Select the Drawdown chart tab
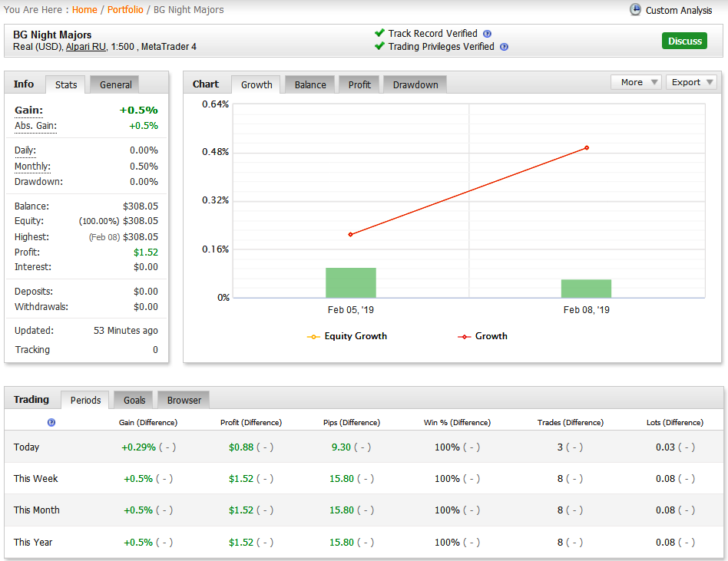Image resolution: width=728 pixels, height=561 pixels. pyautogui.click(x=415, y=85)
